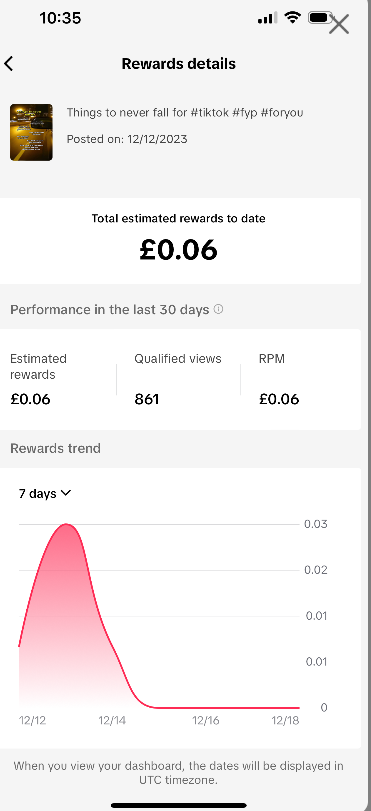Image resolution: width=371 pixels, height=811 pixels.
Task: Tap the 12/14 date on chart axis
Action: [x=112, y=720]
